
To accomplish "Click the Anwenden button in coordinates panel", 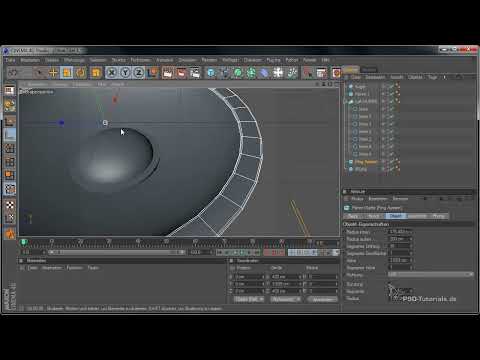I will click(x=322, y=299).
